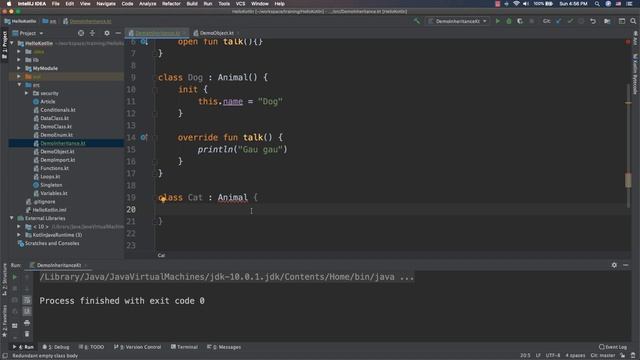The width and height of the screenshot is (640, 360).
Task: Collapse the HelloKotlin project root
Action: (12, 43)
